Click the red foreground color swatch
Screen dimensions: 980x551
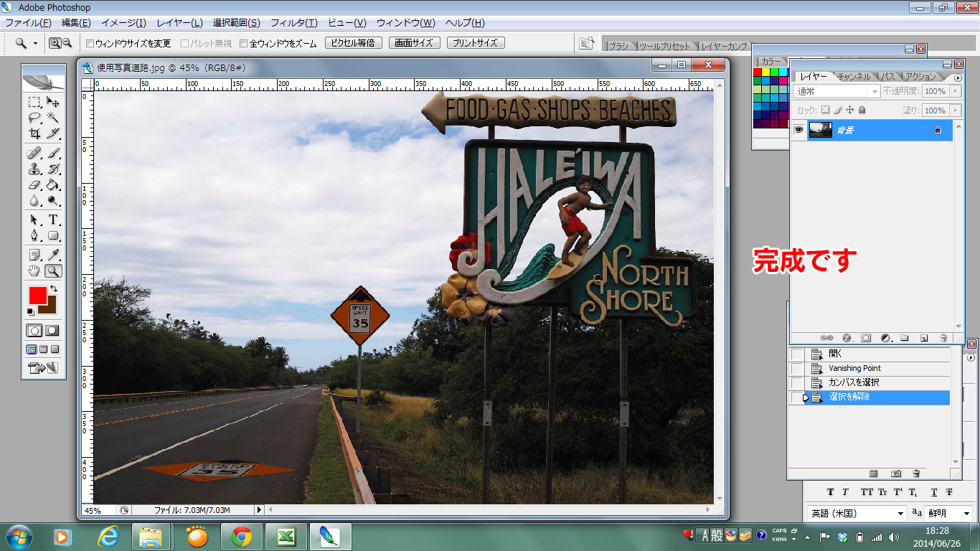pyautogui.click(x=37, y=295)
